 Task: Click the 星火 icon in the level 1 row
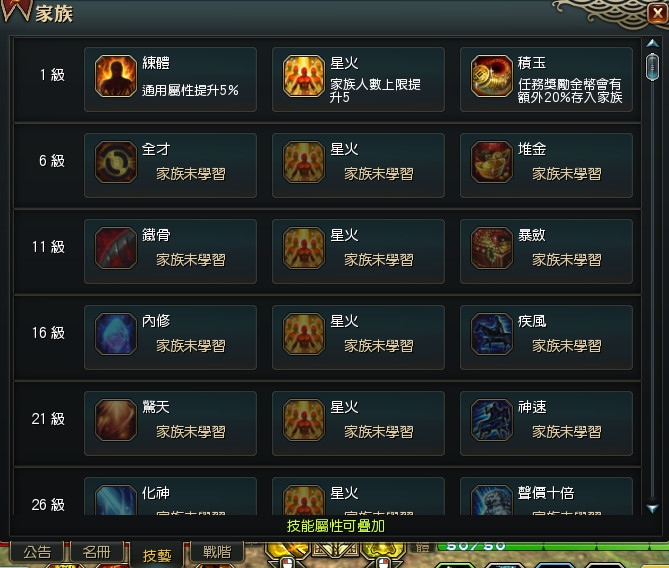coord(304,76)
